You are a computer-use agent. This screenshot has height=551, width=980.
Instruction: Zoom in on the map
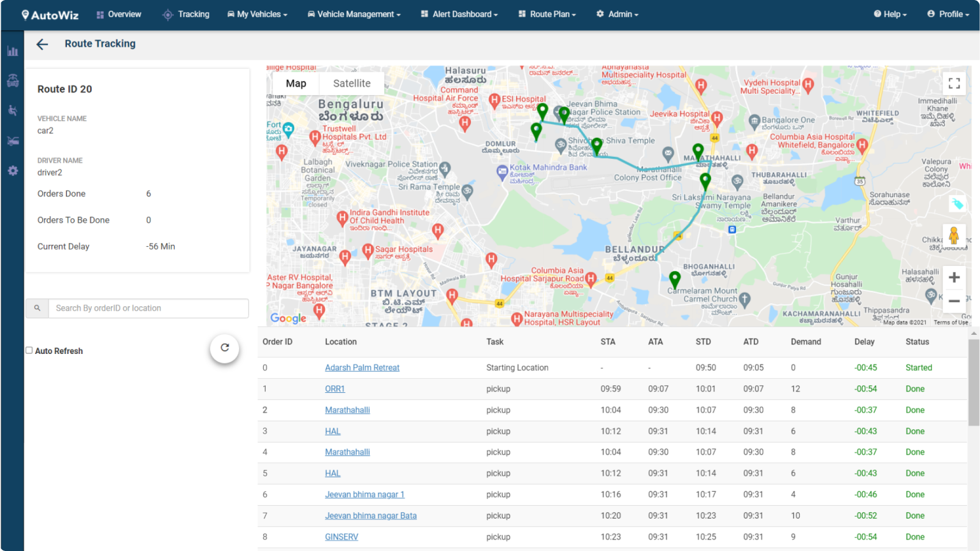(954, 277)
